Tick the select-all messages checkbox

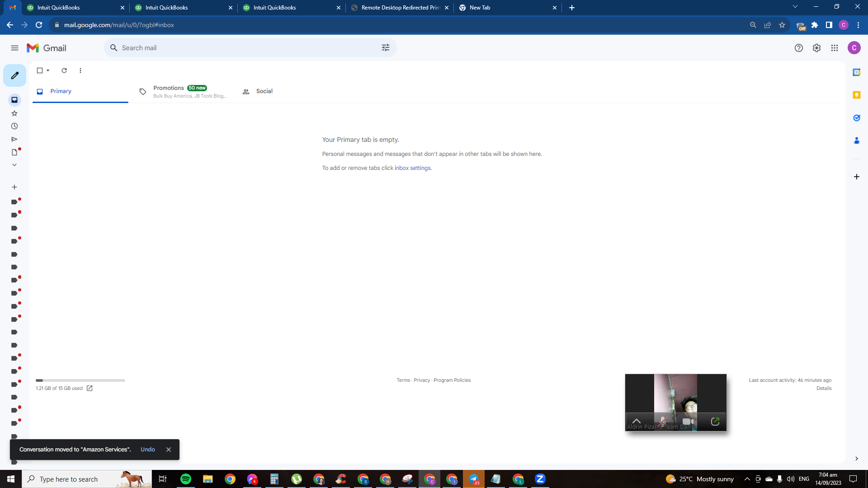pos(40,70)
